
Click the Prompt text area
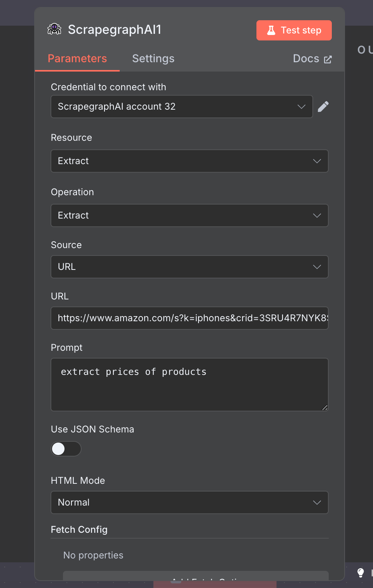click(190, 385)
